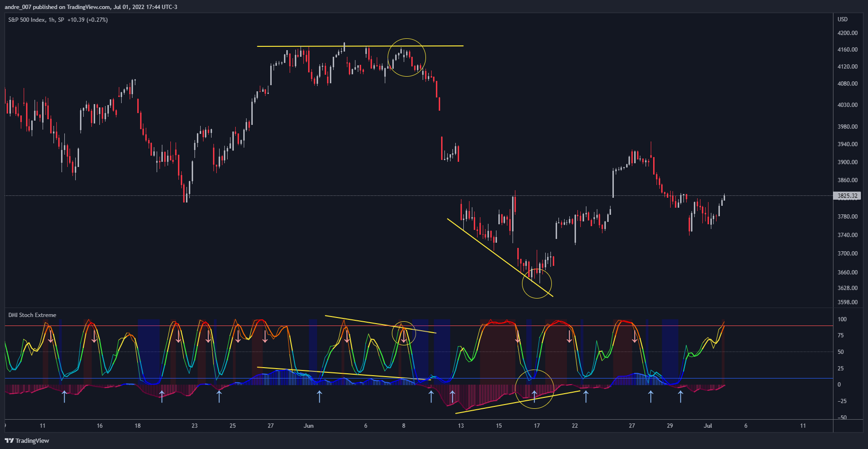The width and height of the screenshot is (868, 449).
Task: Click the 3780.00 price axis label
Action: pos(847,217)
